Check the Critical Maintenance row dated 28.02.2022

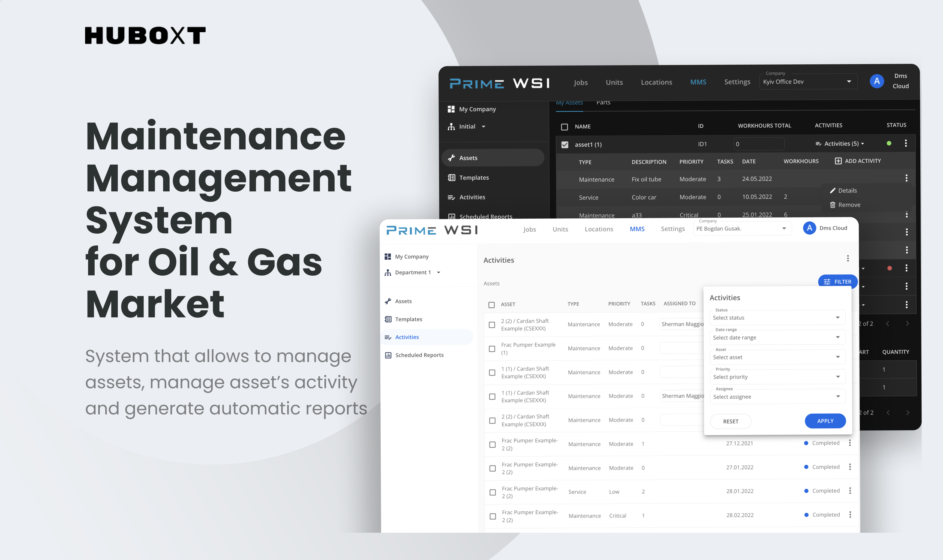click(493, 516)
